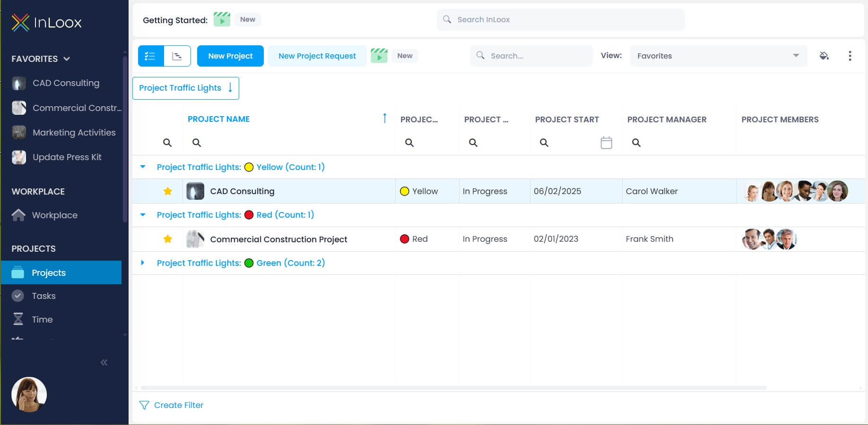The image size is (868, 425).
Task: Toggle favorite star for Commercial Construction Project
Action: coord(167,239)
